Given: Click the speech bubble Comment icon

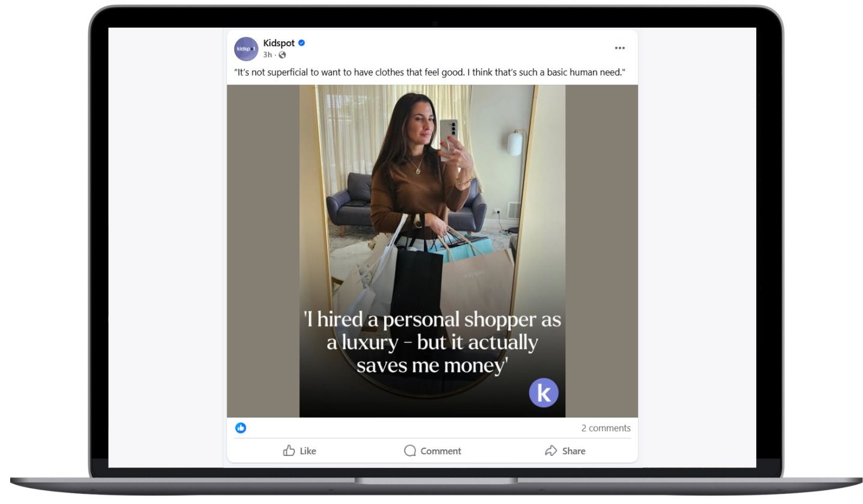Looking at the screenshot, I should coord(410,451).
